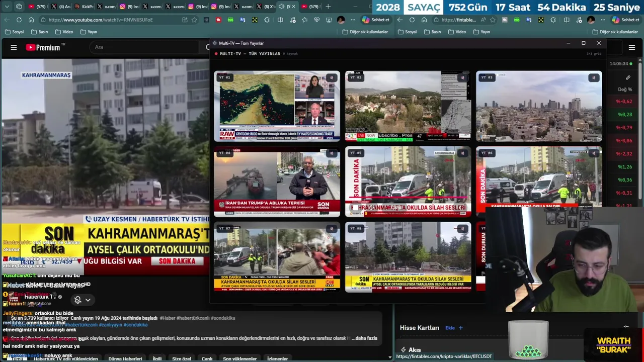Open 'Yayın' bookmarks folder in fintables browser

pos(481,32)
